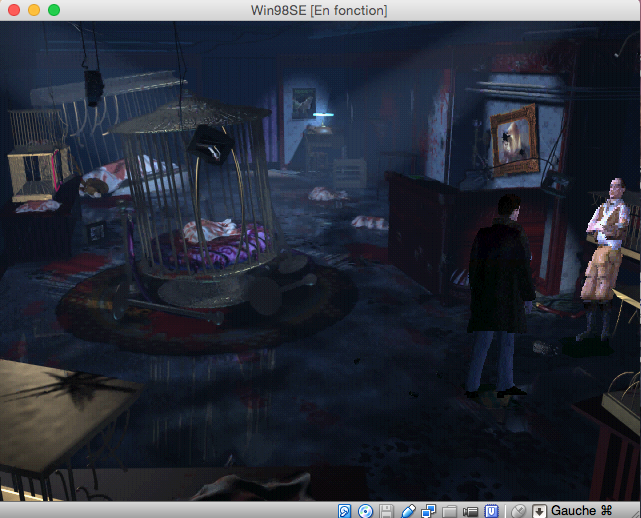Open the hard disk activity indicator
The image size is (641, 518).
pos(344,511)
